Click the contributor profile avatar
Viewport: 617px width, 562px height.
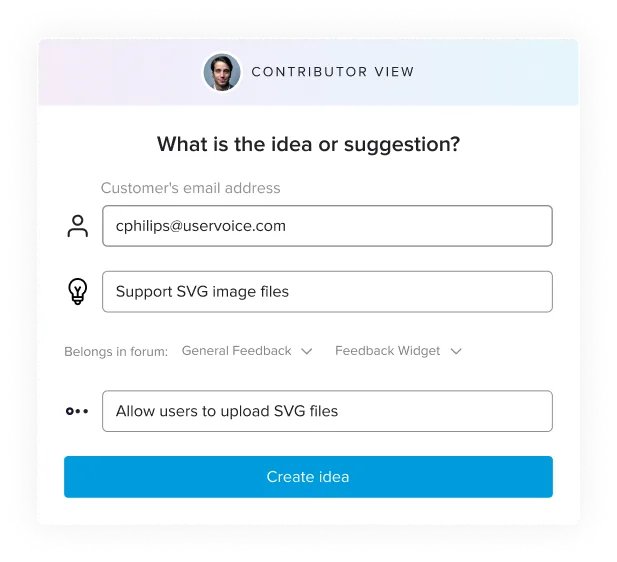[222, 72]
